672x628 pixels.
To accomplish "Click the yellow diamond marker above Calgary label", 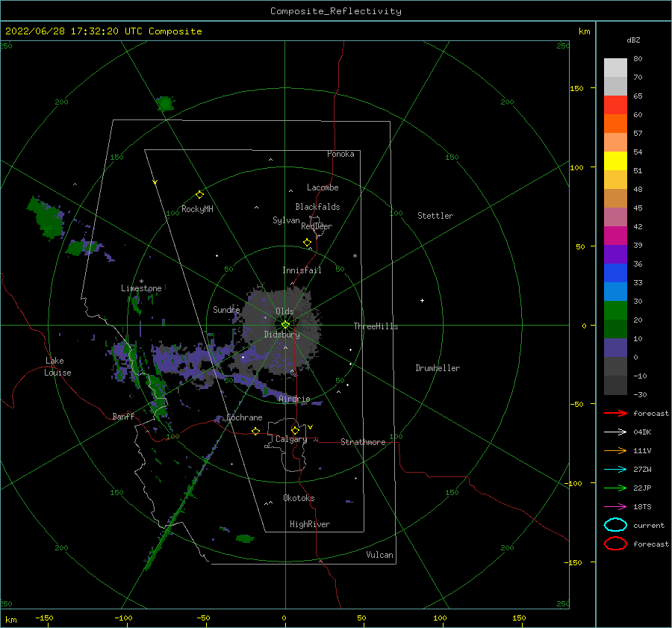I will point(295,430).
